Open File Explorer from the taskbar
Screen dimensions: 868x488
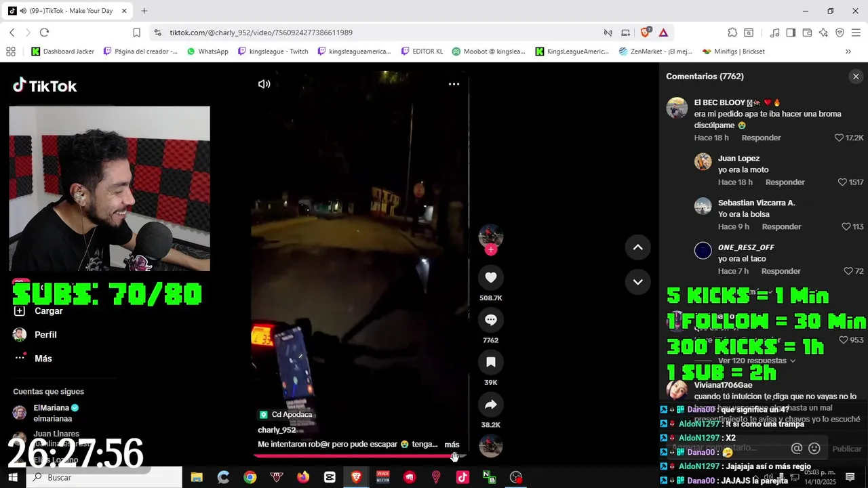197,477
